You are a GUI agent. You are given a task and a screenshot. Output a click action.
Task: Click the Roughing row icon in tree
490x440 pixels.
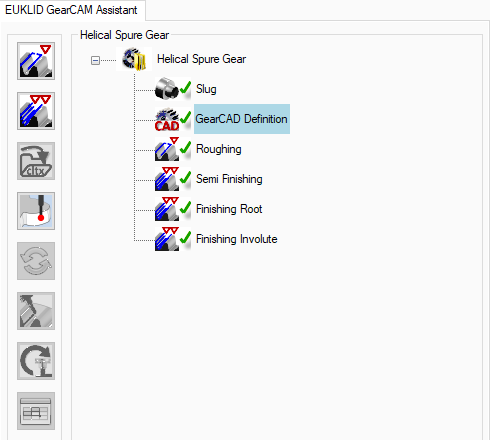pyautogui.click(x=167, y=149)
